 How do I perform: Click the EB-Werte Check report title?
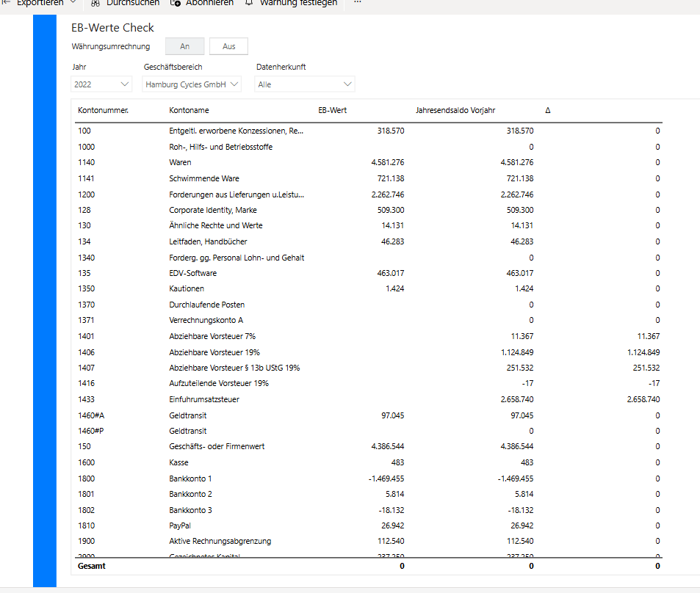click(x=112, y=28)
